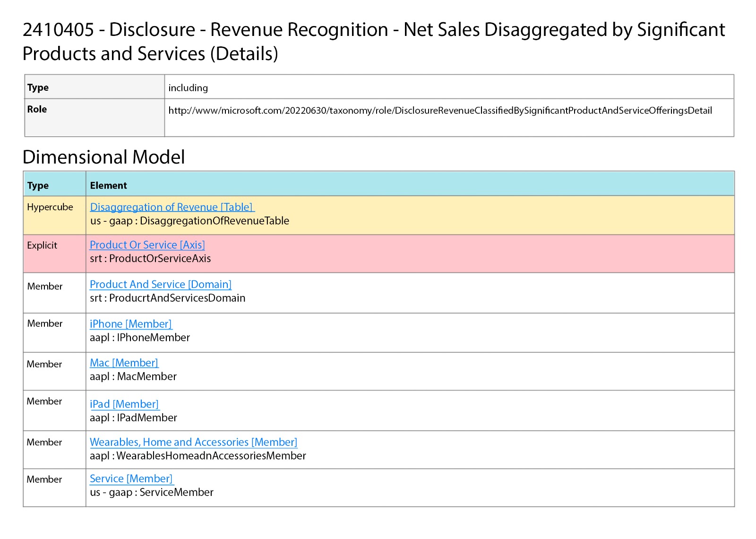Open the Disaggregation of Revenue [Table] link

tap(172, 207)
